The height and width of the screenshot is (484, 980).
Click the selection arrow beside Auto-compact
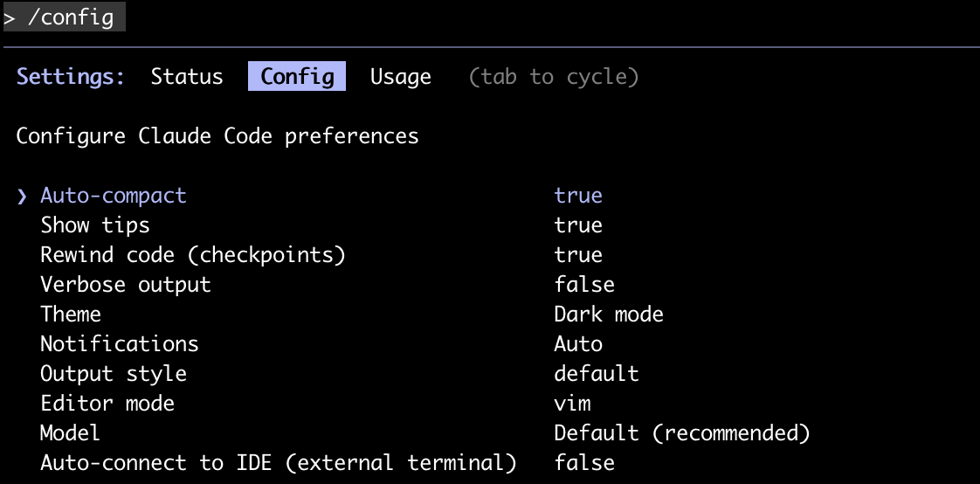point(22,196)
